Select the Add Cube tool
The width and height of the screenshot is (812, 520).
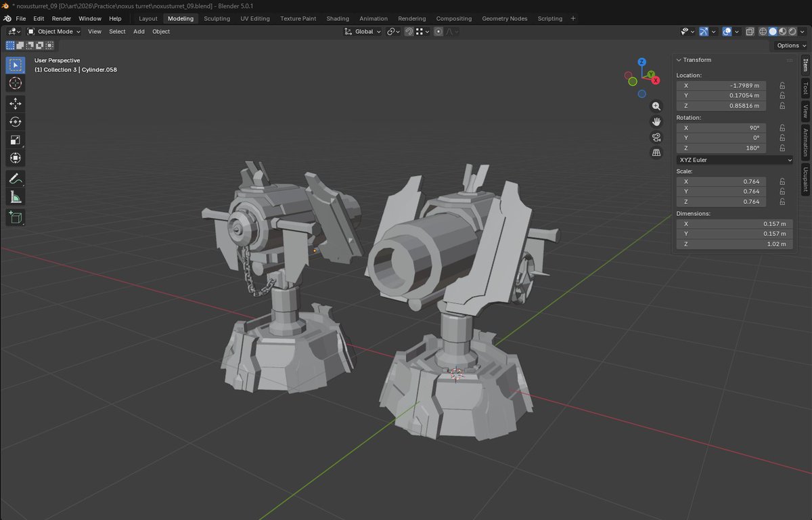16,217
